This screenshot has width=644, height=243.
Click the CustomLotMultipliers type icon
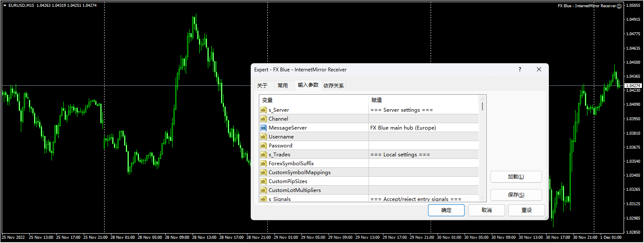pos(263,190)
